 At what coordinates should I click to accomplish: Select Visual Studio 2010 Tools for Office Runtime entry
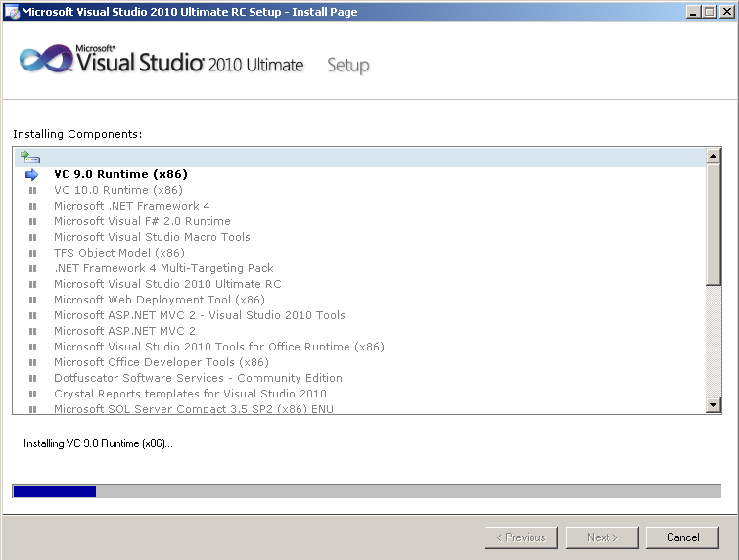click(x=219, y=347)
